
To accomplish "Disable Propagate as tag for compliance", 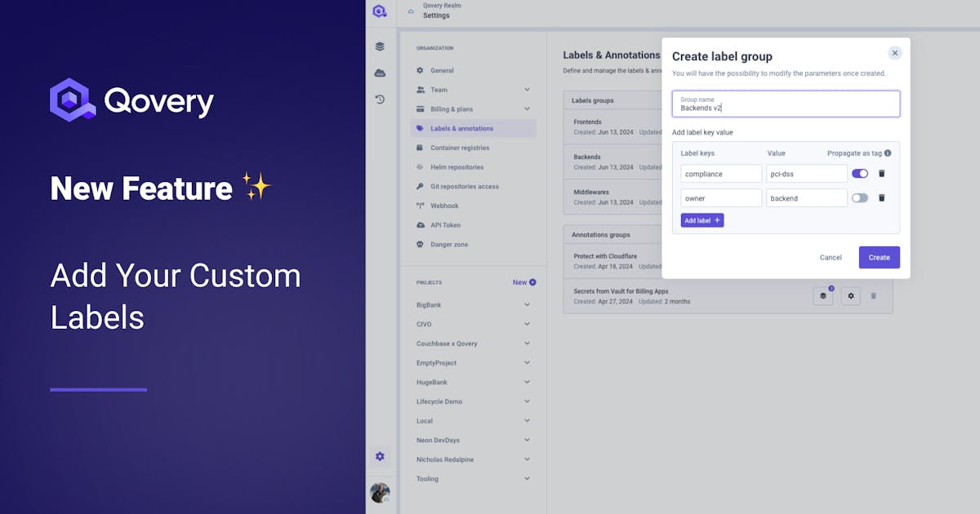I will coord(860,174).
